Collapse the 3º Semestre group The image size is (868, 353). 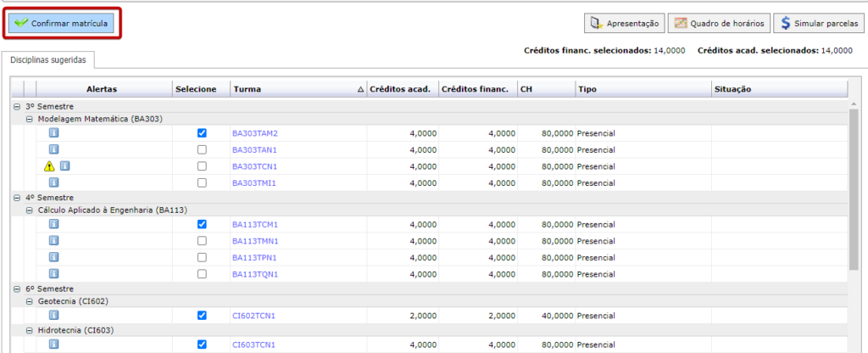tap(17, 106)
